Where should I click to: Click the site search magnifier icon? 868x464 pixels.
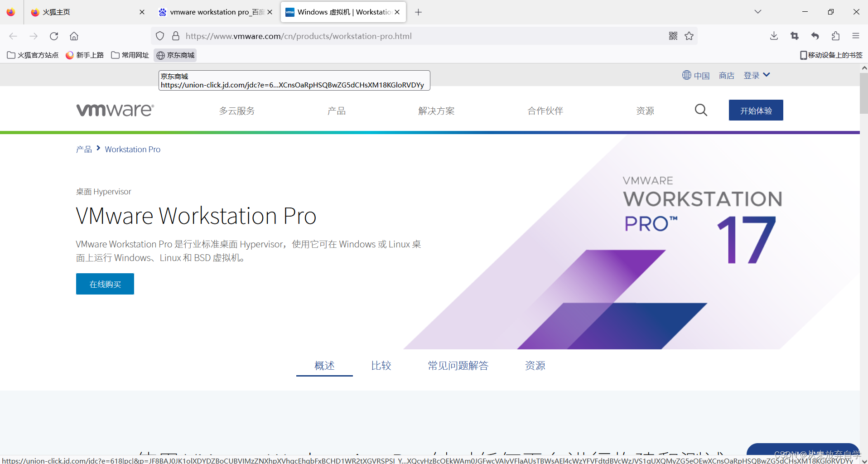coord(701,110)
